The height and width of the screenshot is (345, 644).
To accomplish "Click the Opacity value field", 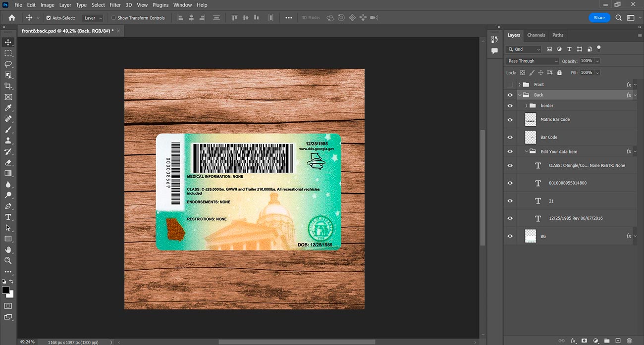I will coord(586,61).
